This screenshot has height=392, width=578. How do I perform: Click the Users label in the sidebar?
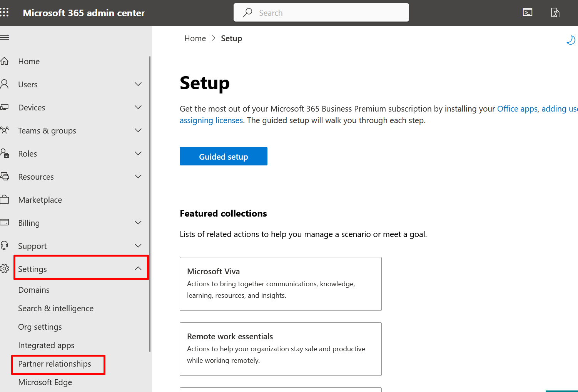[28, 84]
